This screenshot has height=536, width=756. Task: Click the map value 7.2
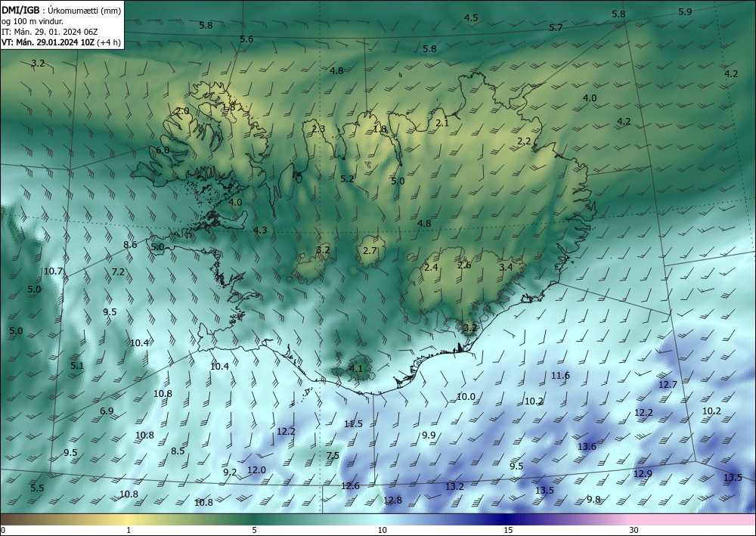pos(118,272)
